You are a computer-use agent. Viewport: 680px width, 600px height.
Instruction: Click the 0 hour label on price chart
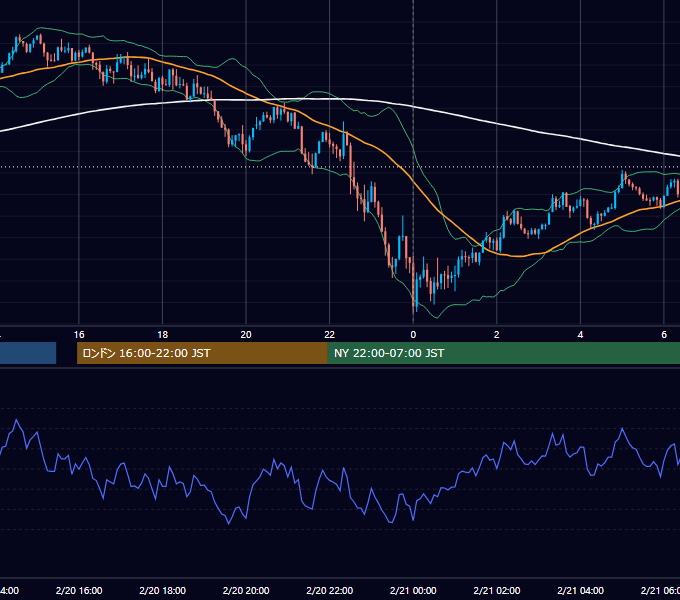[413, 335]
